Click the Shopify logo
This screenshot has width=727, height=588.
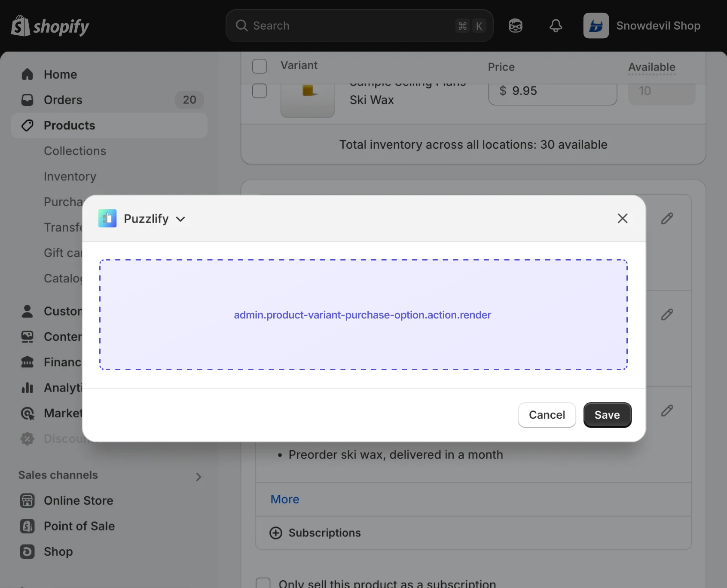[50, 26]
